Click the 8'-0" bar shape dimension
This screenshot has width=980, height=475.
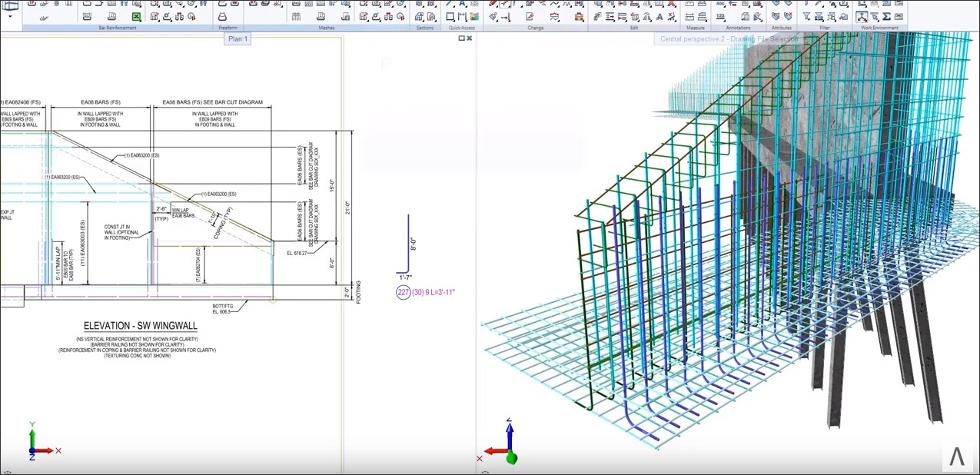click(414, 244)
